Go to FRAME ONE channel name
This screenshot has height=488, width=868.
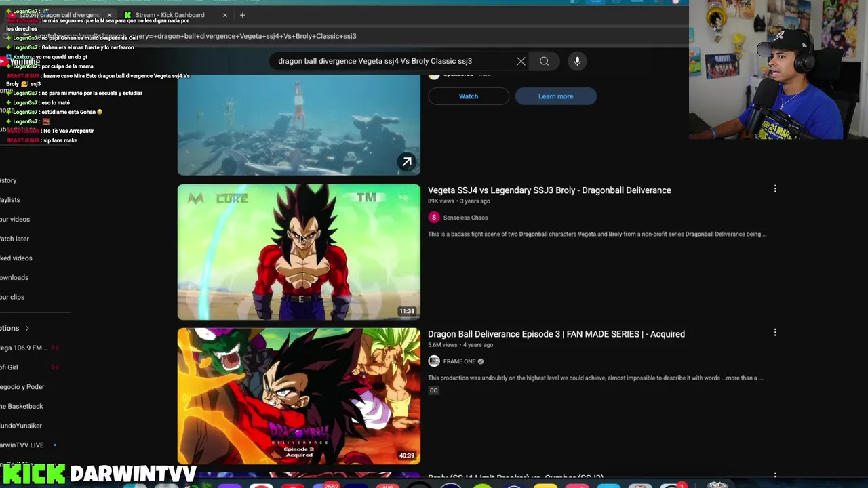point(459,361)
